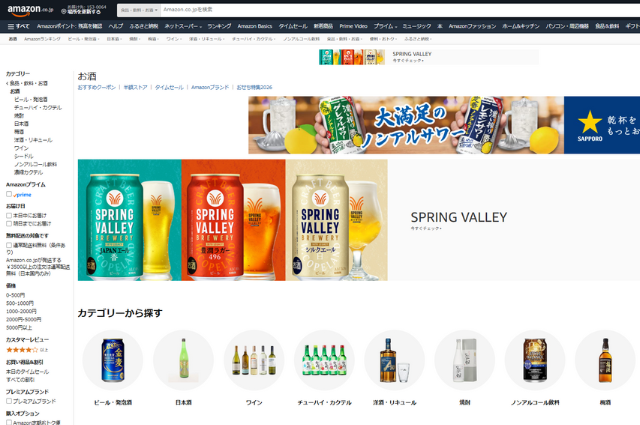Select ワイン in sidebar categories
This screenshot has height=425, width=640.
[21, 148]
